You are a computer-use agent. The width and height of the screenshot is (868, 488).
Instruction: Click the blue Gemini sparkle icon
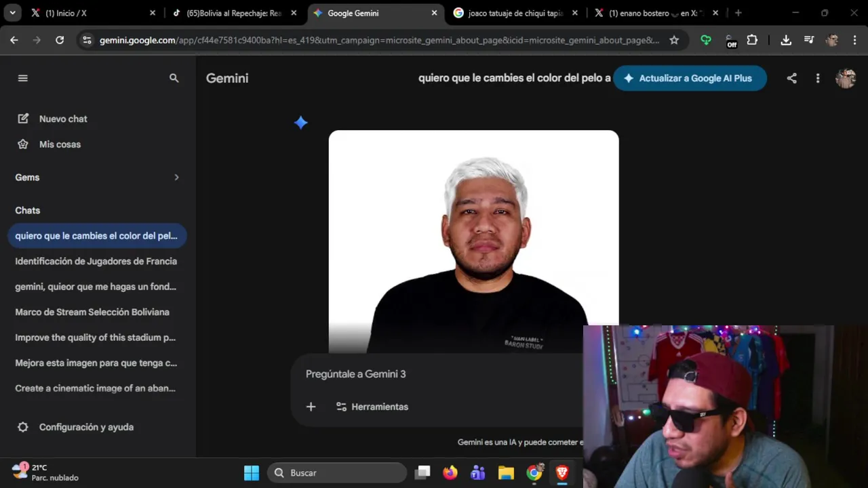[301, 122]
